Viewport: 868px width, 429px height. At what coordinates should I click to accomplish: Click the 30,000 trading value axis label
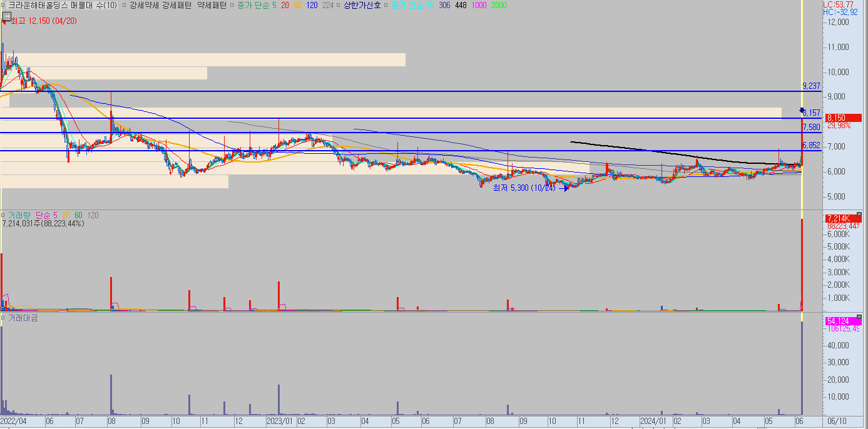click(838, 362)
